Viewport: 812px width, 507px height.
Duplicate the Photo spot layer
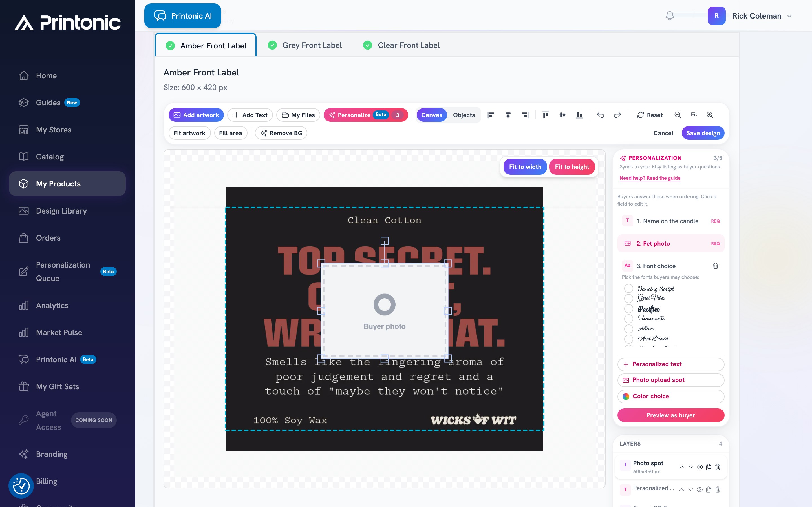point(709,467)
